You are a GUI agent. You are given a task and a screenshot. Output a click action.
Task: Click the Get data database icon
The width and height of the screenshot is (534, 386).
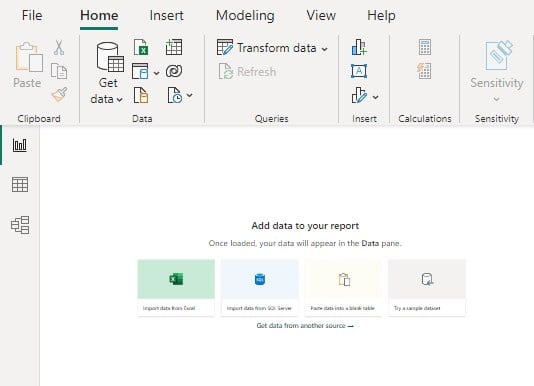110,57
